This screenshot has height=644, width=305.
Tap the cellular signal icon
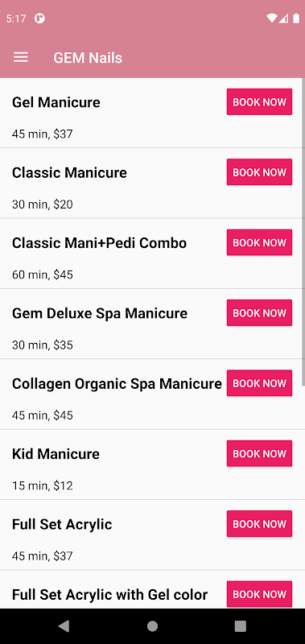pos(283,19)
